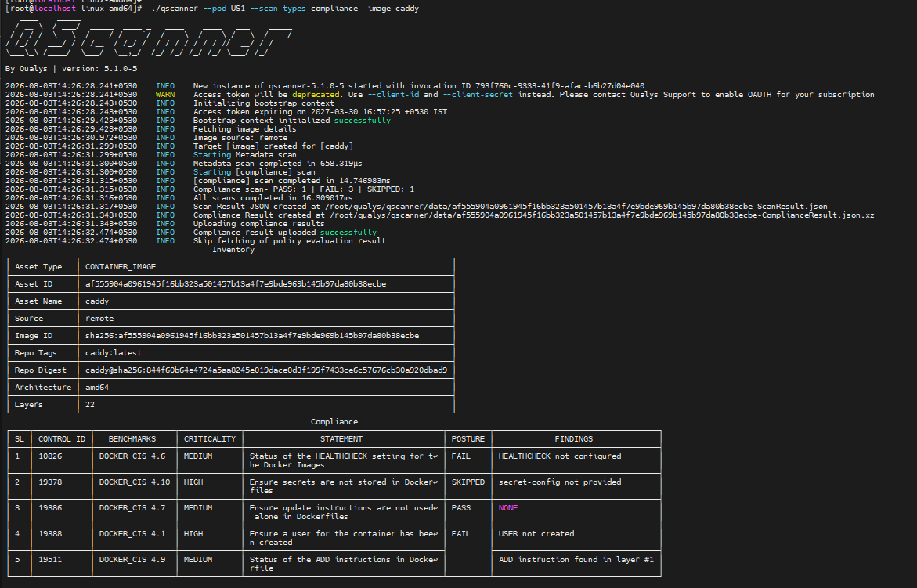The image size is (917, 588).
Task: Click 'USER not created' finding
Action: [536, 534]
